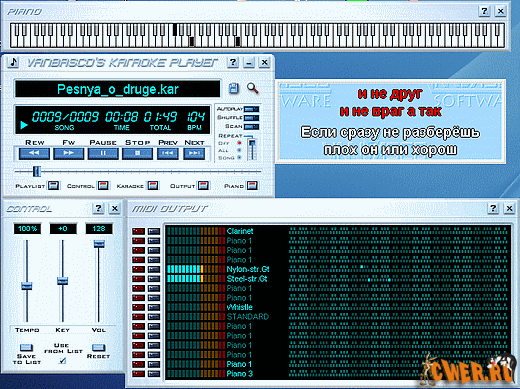Screen dimensions: 520x389
Task: Open help in the Control window
Action: point(98,208)
